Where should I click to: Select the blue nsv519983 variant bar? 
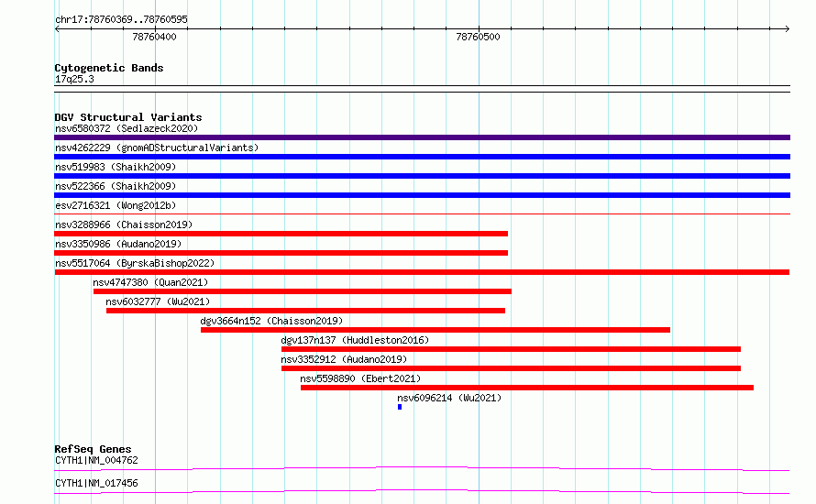[x=422, y=176]
